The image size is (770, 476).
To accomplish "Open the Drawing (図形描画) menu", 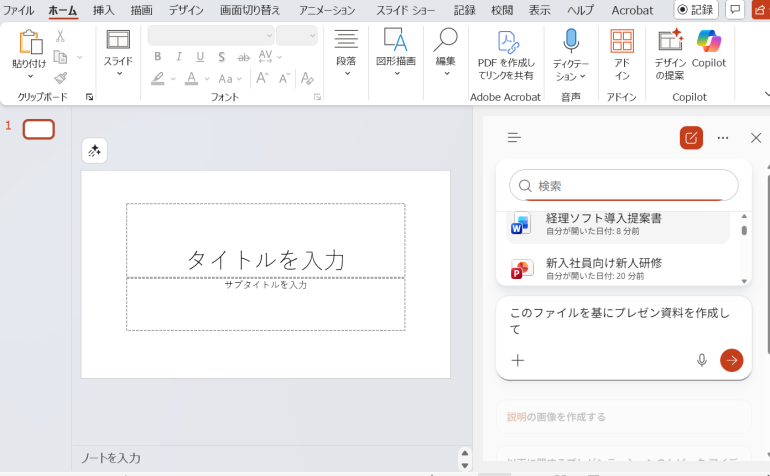I will coord(396,53).
